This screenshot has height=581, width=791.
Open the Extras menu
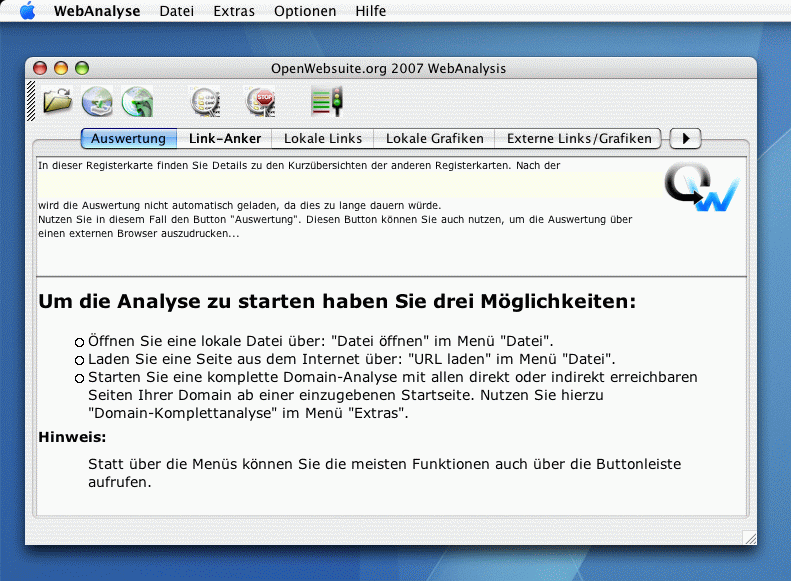point(234,11)
